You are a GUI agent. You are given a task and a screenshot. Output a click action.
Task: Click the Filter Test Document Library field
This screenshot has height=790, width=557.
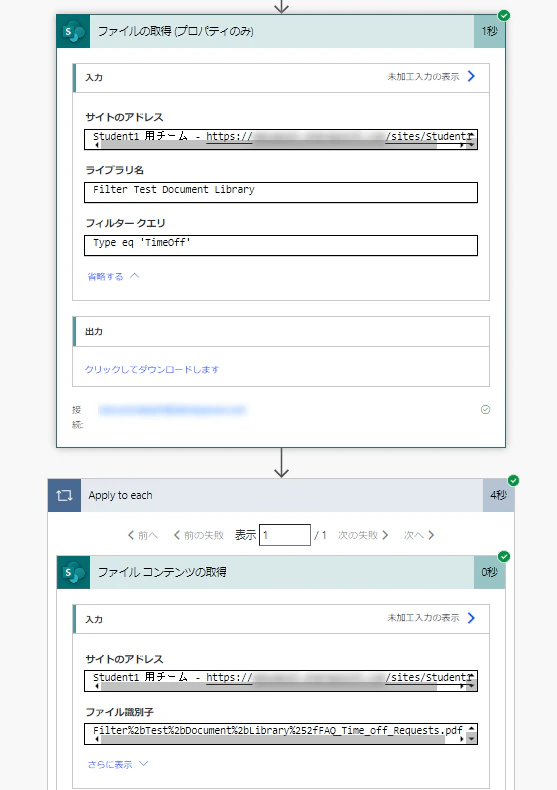(x=281, y=192)
